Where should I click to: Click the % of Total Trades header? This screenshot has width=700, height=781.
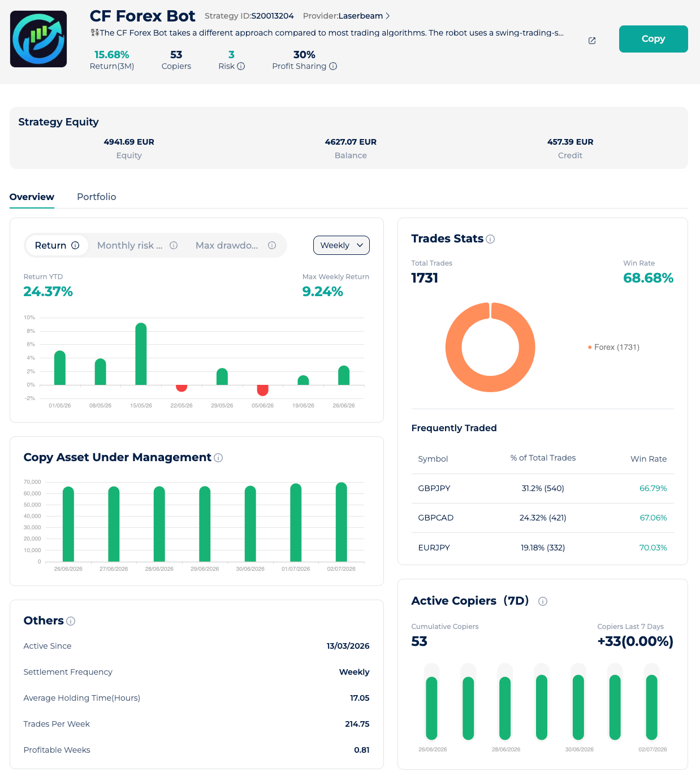[x=543, y=458]
